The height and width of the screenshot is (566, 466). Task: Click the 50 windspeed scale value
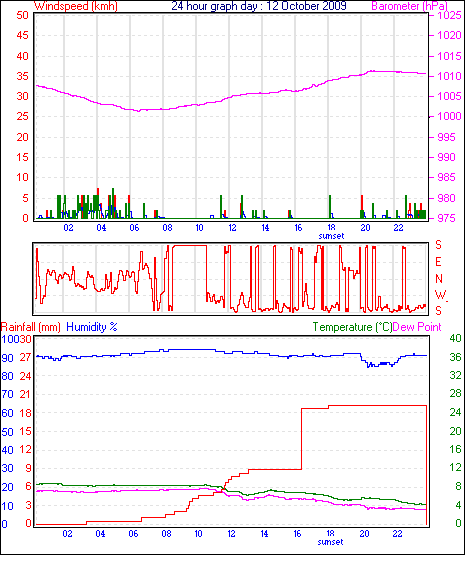[22, 15]
